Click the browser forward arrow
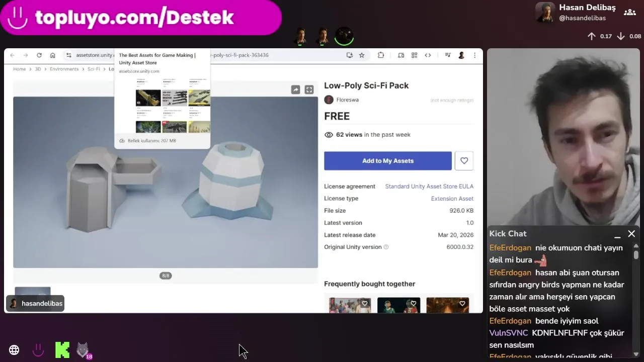 click(26, 55)
